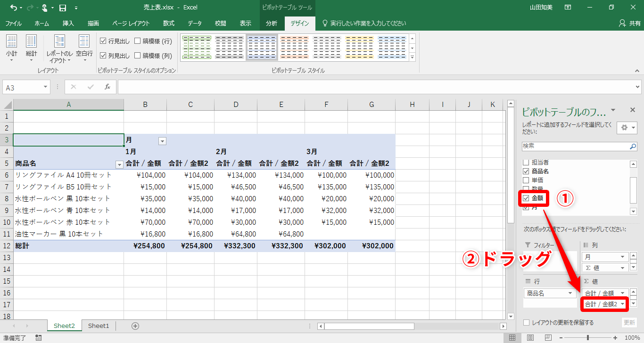Switch to the Sheet1 tab
644x343 pixels.
99,326
